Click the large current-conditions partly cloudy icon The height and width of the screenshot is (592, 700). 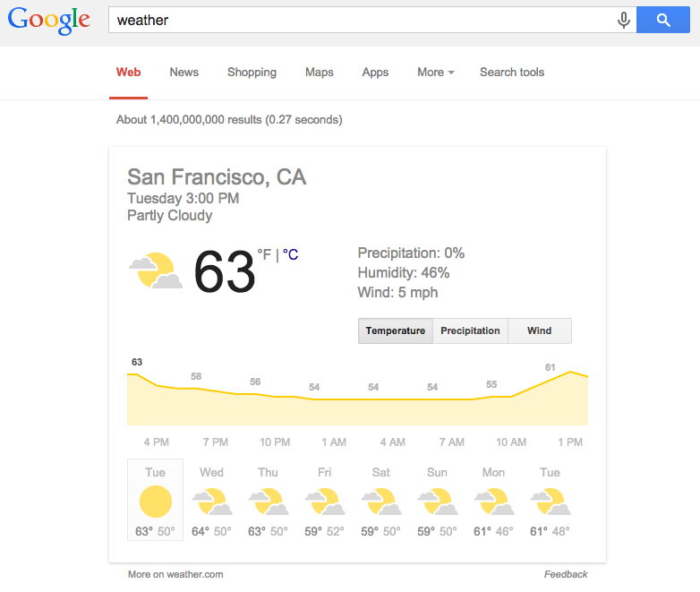coord(156,271)
